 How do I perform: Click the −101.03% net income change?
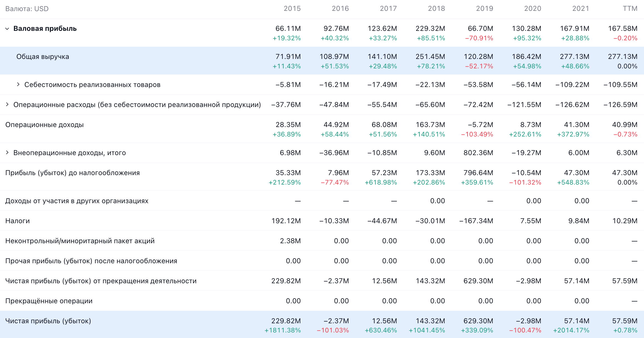click(333, 330)
